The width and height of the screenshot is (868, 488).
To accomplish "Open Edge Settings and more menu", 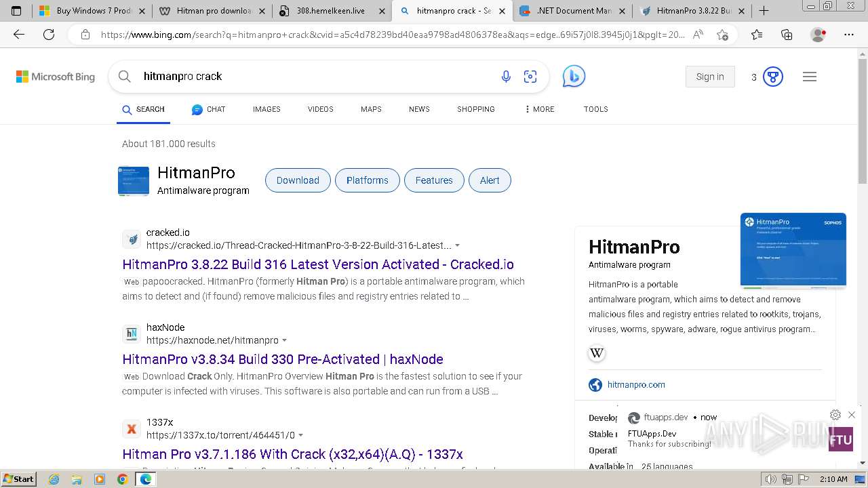I will 849,35.
